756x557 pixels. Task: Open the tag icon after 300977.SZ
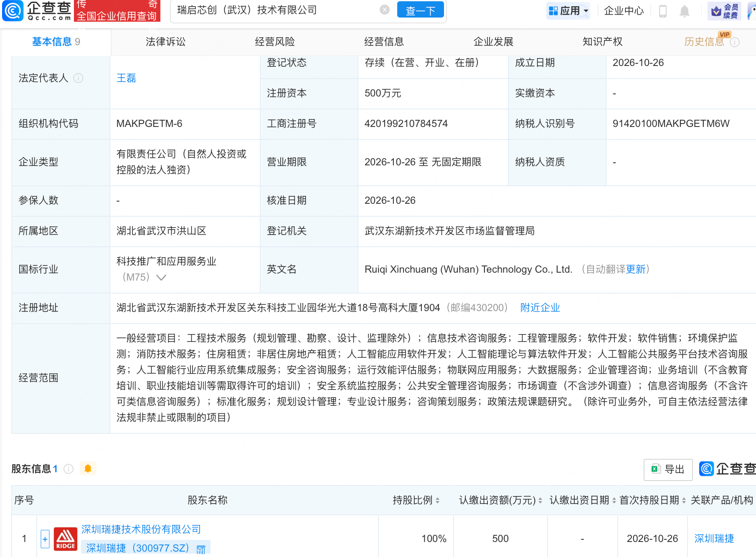pyautogui.click(x=201, y=549)
